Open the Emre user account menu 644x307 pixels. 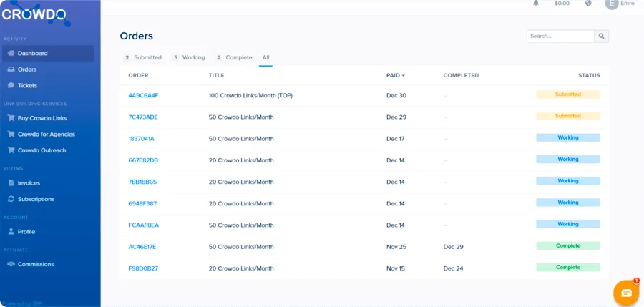(x=620, y=4)
